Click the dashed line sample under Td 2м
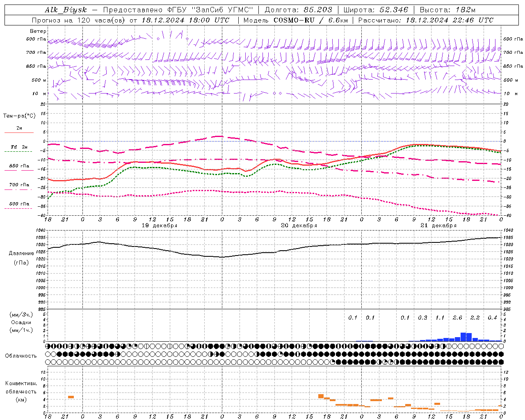The height and width of the screenshot is (420, 525). tap(18, 152)
